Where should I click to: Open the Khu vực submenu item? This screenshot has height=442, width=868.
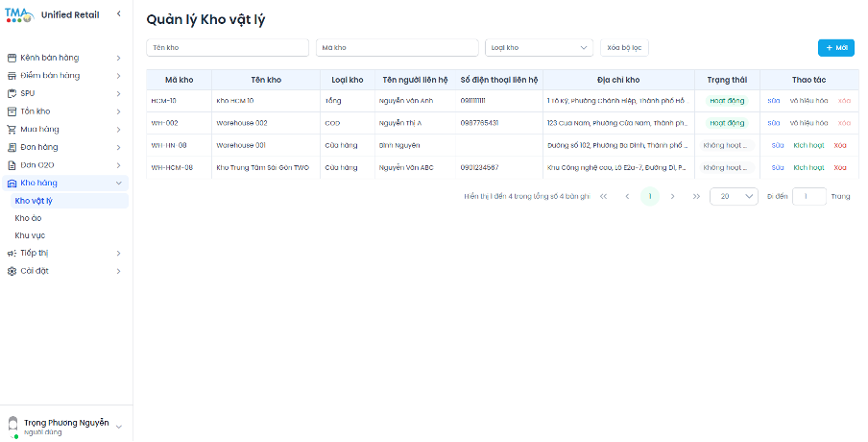pyautogui.click(x=30, y=235)
